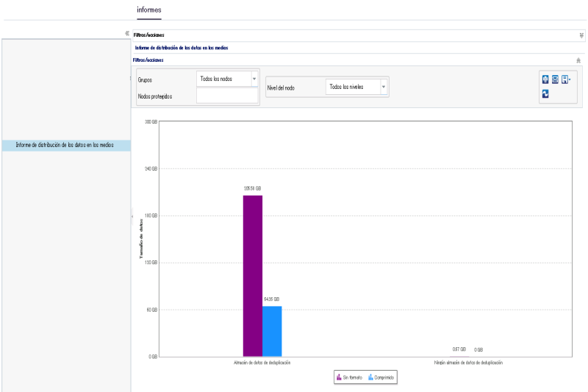The height and width of the screenshot is (392, 588).
Task: Click the lower 'Filtros/acciones' section label
Action: click(x=148, y=60)
